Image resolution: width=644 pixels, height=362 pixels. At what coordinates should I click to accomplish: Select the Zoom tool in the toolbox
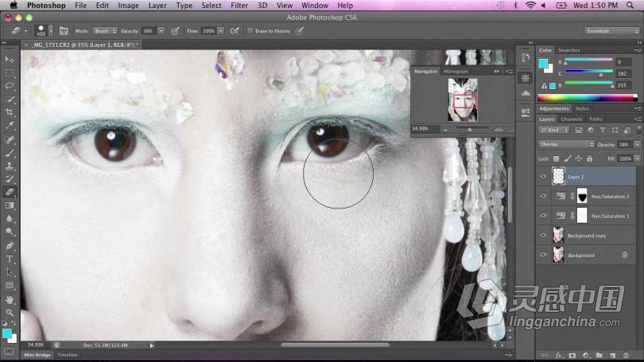10,313
